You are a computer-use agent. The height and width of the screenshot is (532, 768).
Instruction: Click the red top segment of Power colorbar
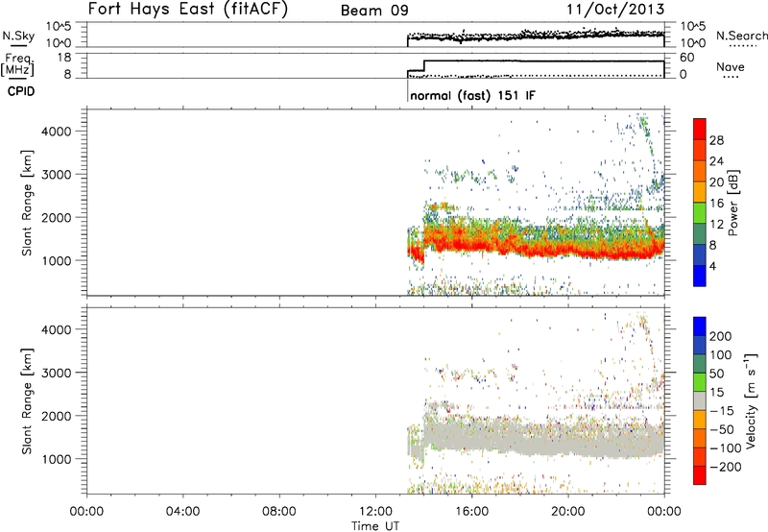coord(700,130)
